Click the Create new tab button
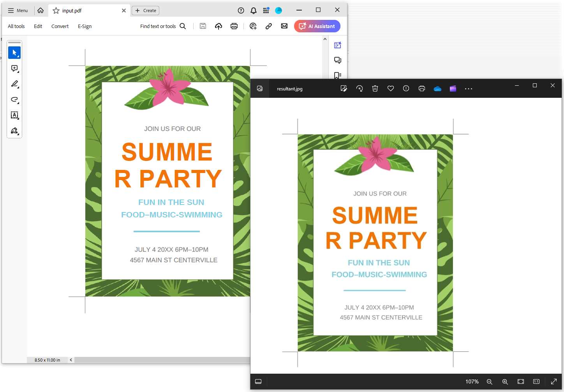The width and height of the screenshot is (564, 392). click(145, 11)
